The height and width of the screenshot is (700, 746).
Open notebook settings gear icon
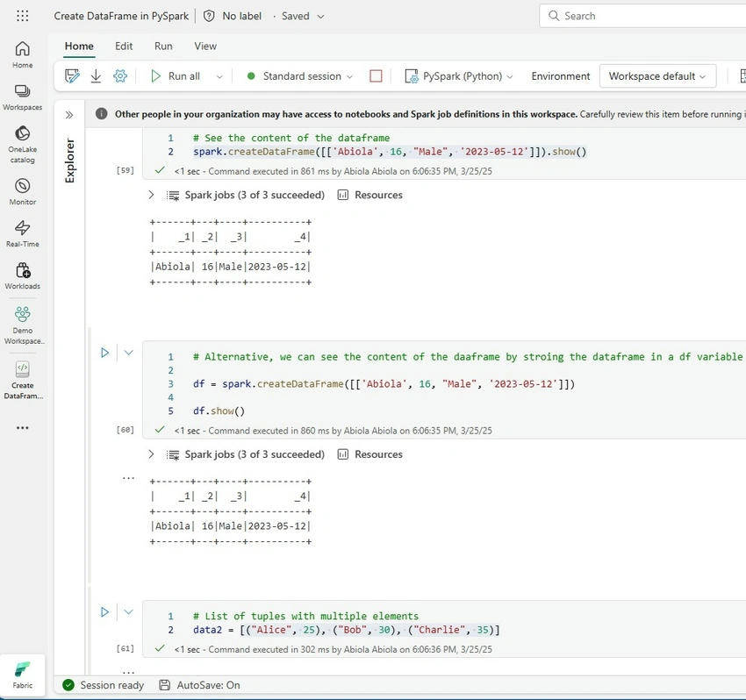(x=120, y=76)
